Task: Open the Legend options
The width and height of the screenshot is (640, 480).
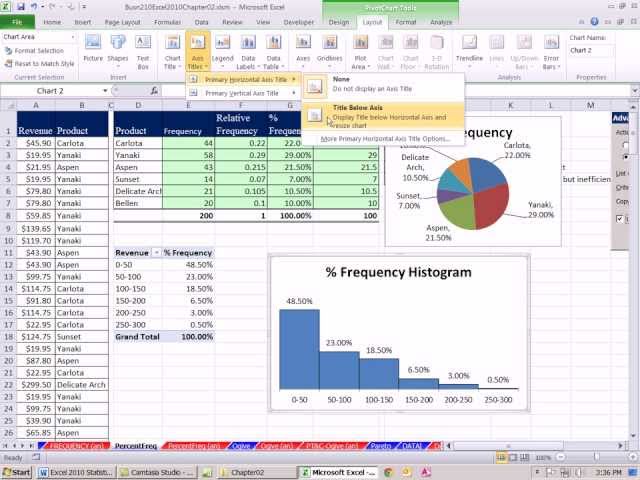Action: click(222, 51)
